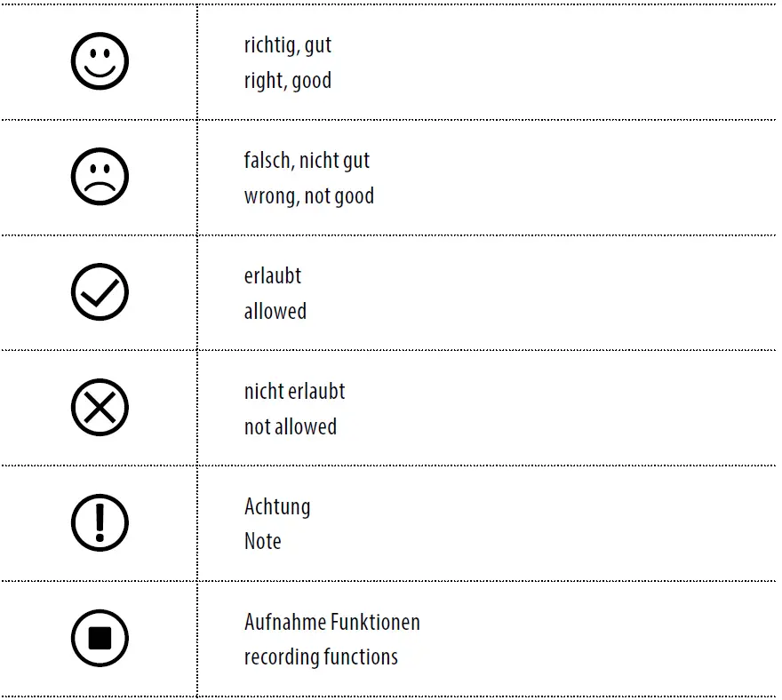
Task: Select the circled X not-allowed icon
Action: click(x=100, y=408)
